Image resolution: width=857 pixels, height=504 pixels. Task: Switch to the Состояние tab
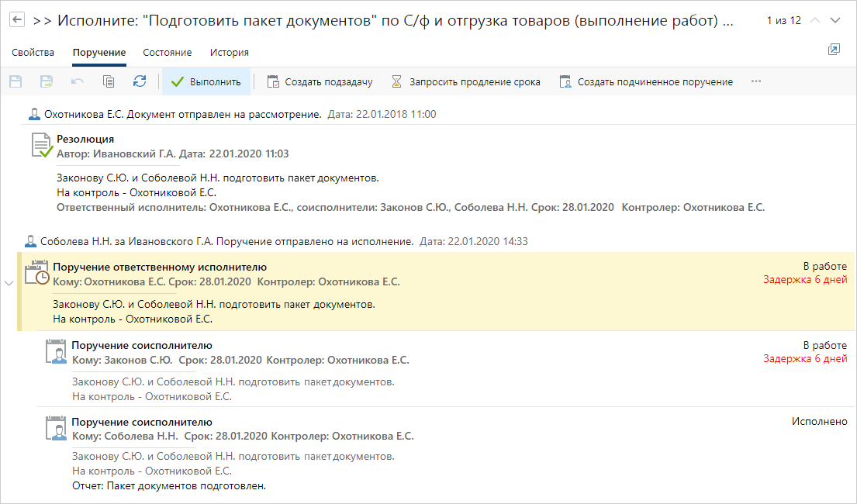(167, 53)
